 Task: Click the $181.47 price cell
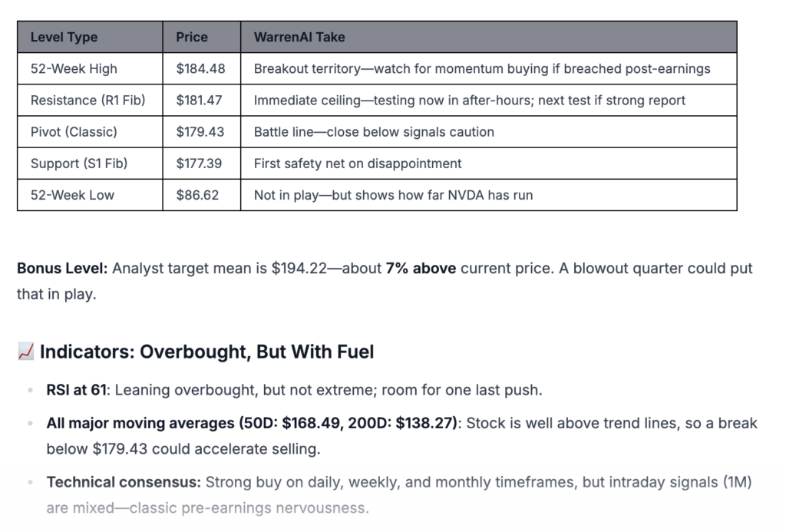tap(200, 101)
